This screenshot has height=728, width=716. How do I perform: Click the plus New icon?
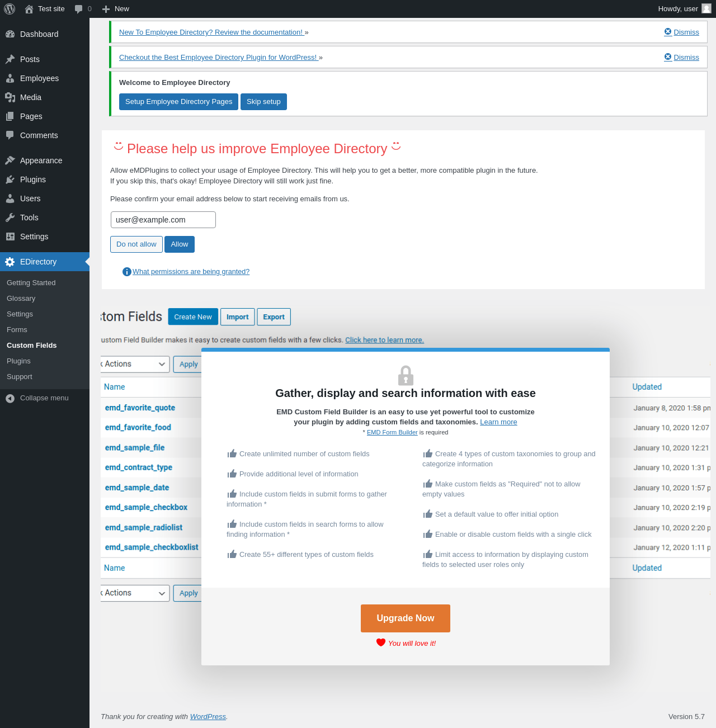point(106,9)
